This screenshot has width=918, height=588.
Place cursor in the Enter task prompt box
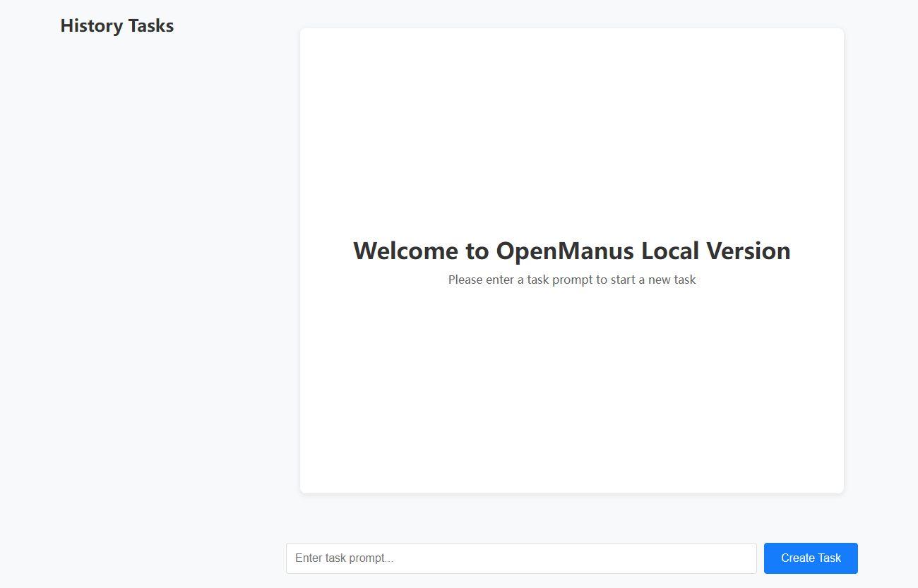[521, 558]
